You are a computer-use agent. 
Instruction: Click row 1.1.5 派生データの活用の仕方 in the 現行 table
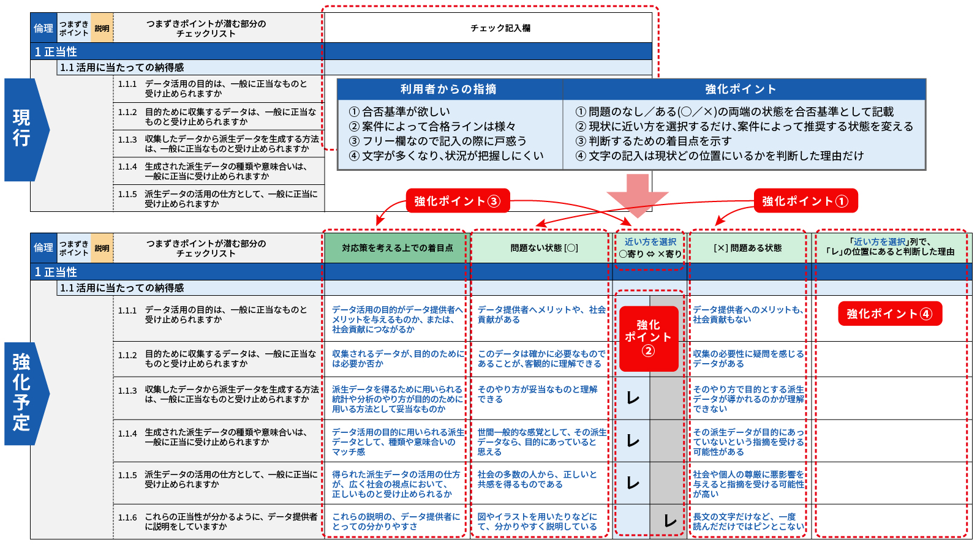pos(218,199)
